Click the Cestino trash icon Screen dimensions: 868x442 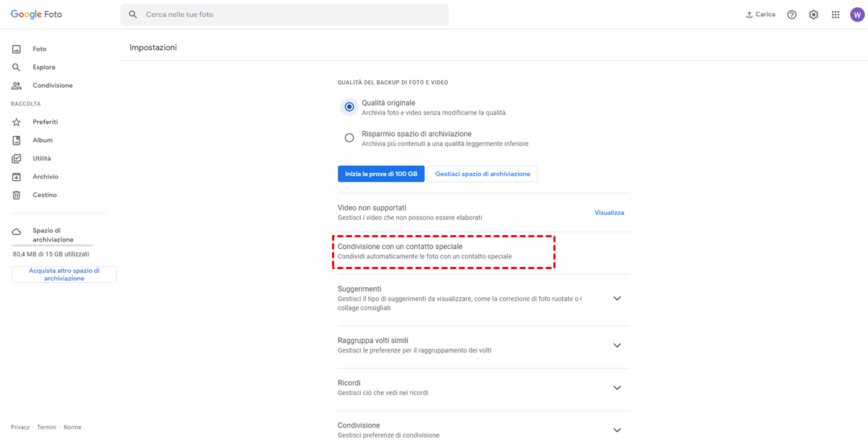point(17,195)
